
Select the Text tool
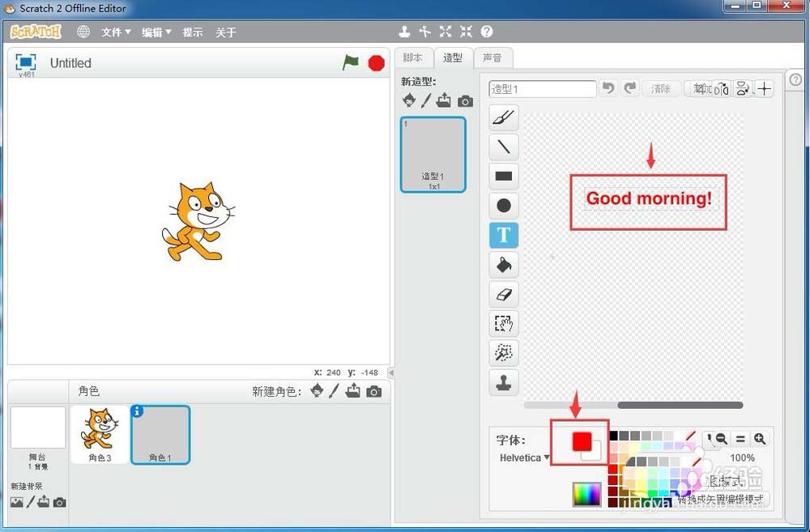(x=504, y=235)
